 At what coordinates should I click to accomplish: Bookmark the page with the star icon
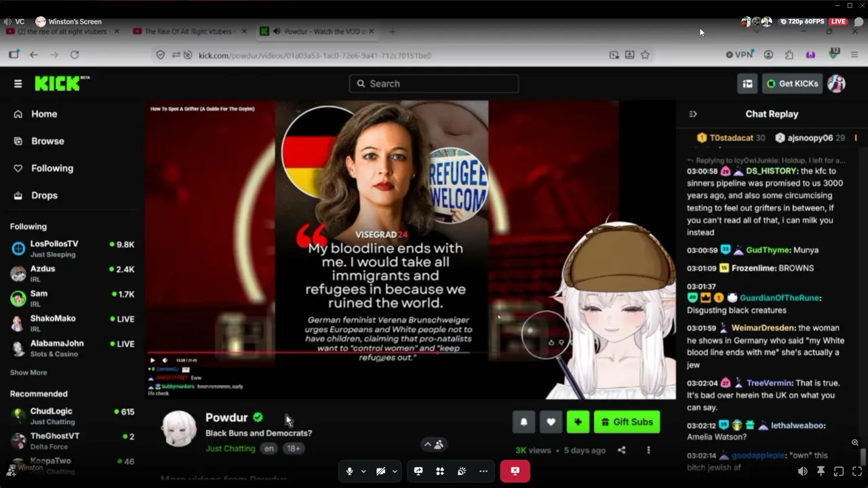(x=645, y=55)
